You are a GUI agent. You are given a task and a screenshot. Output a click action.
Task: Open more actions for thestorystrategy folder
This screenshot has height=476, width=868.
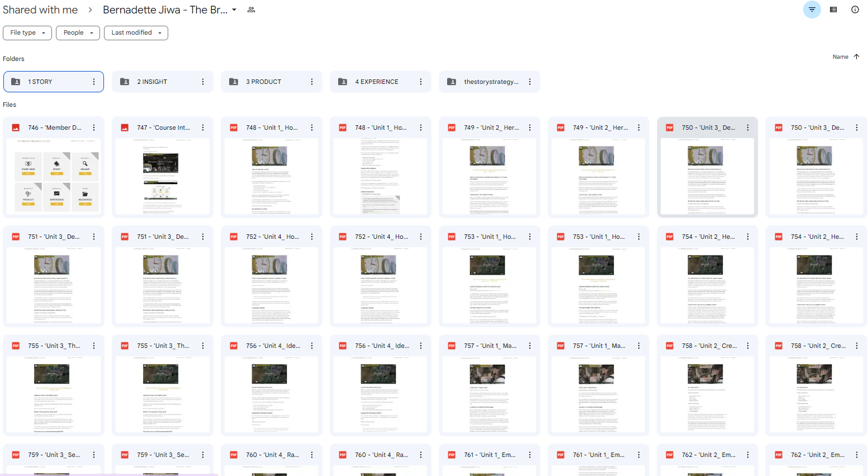pyautogui.click(x=529, y=82)
